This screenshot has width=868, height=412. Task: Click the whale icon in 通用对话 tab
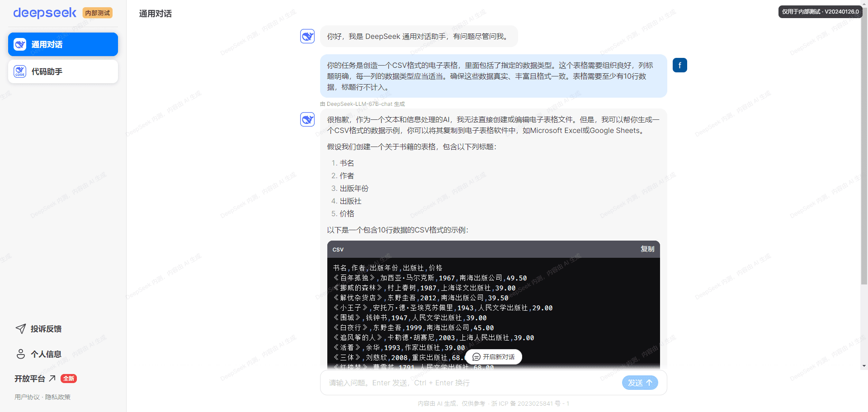click(x=20, y=44)
